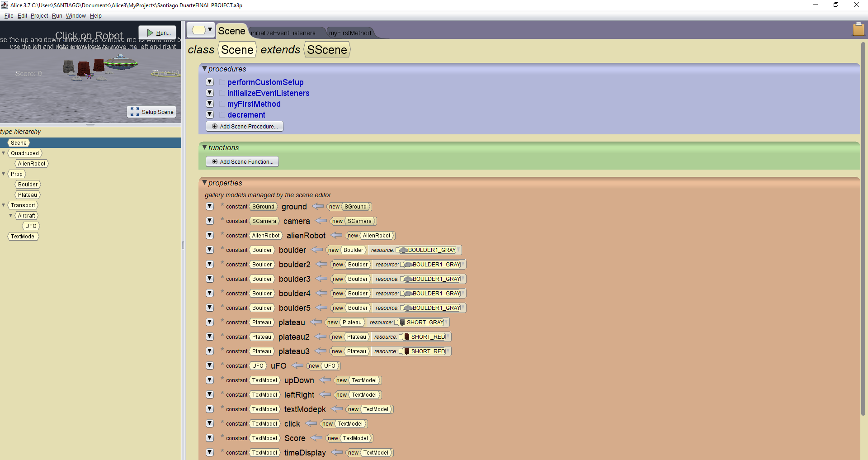Click the plus icon on Add Scene Function
The height and width of the screenshot is (460, 868).
click(215, 161)
